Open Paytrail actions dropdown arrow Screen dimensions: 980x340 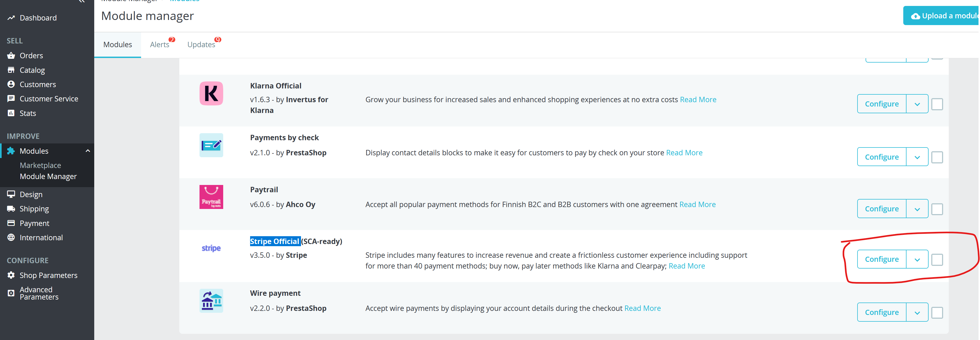[917, 209]
